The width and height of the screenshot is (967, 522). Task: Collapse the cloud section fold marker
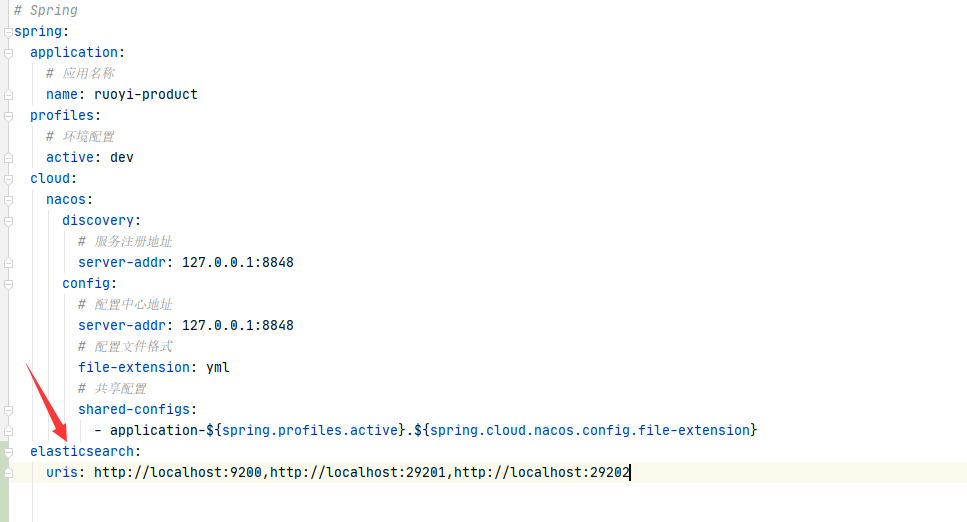point(8,179)
